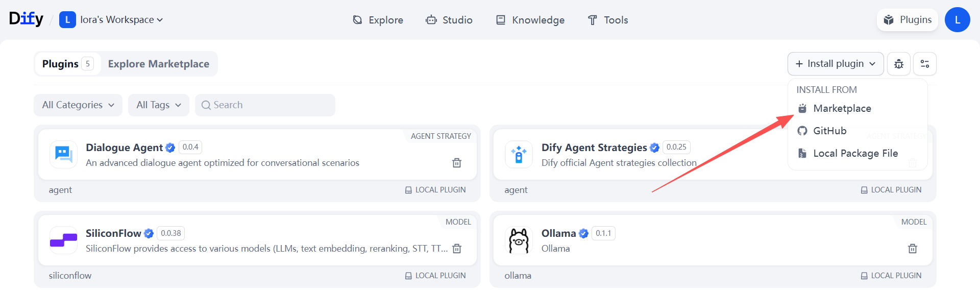Delete the Ollama plugin
The height and width of the screenshot is (294, 980).
click(913, 249)
